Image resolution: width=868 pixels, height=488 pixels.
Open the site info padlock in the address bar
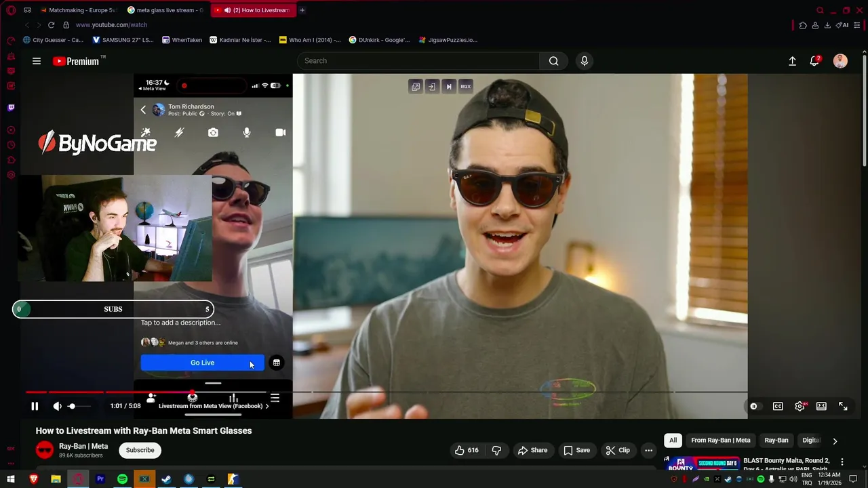(66, 25)
